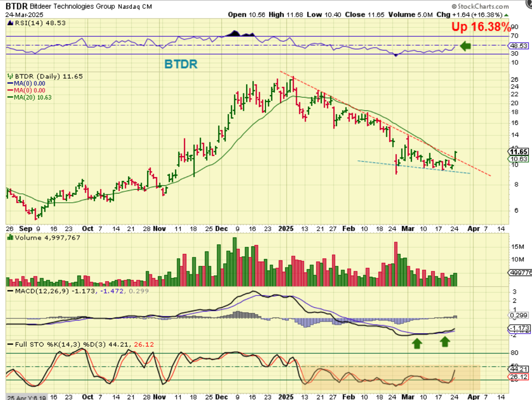Click the 44.21 stochastic value tag on right axis

[x=519, y=369]
